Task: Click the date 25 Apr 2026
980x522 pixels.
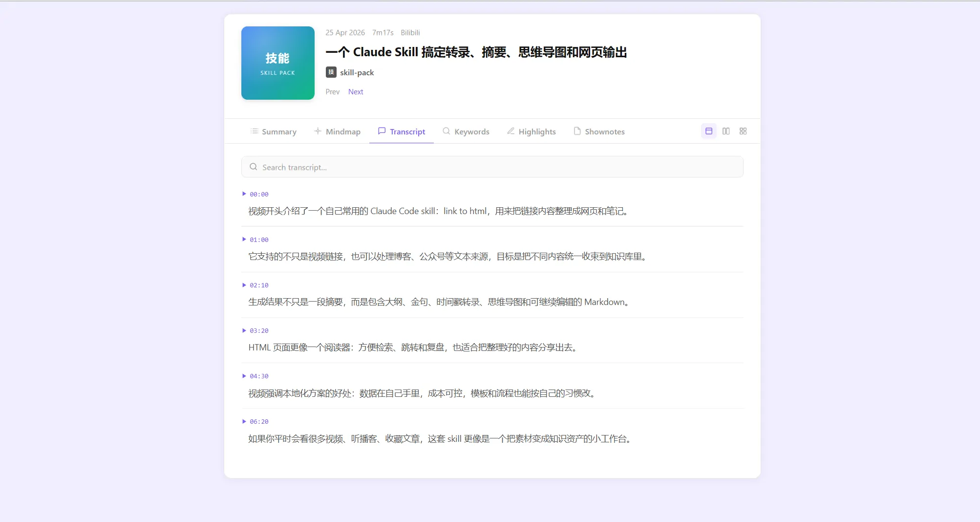Action: (x=345, y=33)
